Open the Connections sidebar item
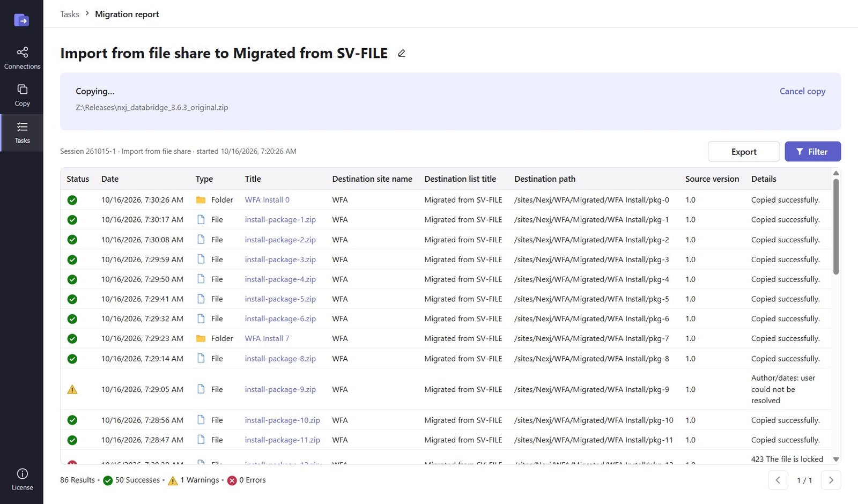This screenshot has height=504, width=858. (22, 58)
